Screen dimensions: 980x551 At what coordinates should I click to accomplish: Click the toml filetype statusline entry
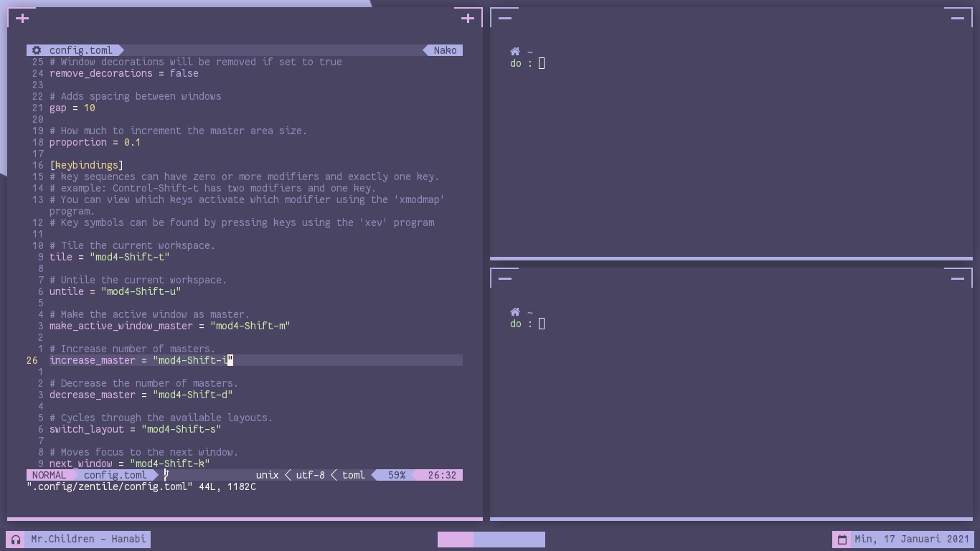[353, 475]
